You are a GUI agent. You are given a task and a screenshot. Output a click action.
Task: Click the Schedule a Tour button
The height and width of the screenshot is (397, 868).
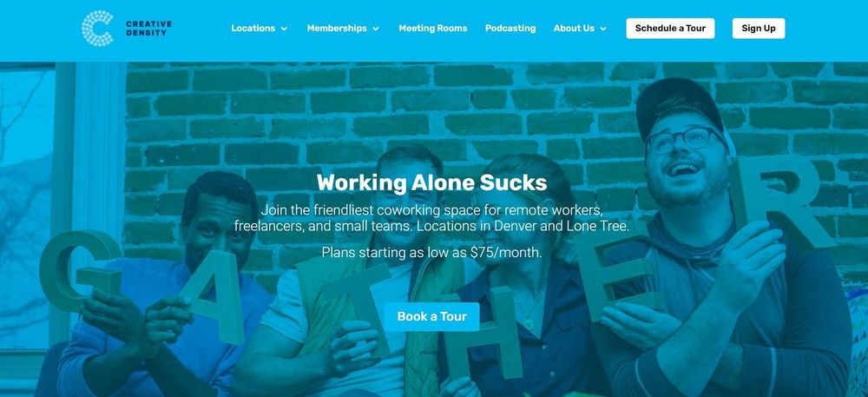click(x=670, y=29)
